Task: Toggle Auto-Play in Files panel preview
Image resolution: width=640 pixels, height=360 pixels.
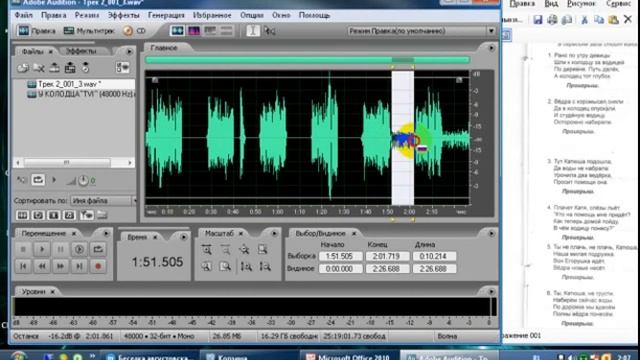Action: tap(21, 180)
